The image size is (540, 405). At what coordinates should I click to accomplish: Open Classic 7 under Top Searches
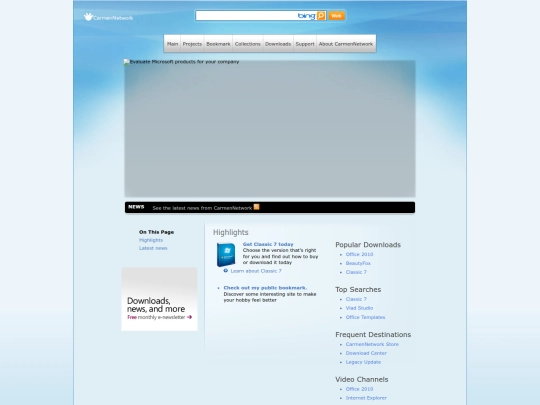click(x=356, y=299)
